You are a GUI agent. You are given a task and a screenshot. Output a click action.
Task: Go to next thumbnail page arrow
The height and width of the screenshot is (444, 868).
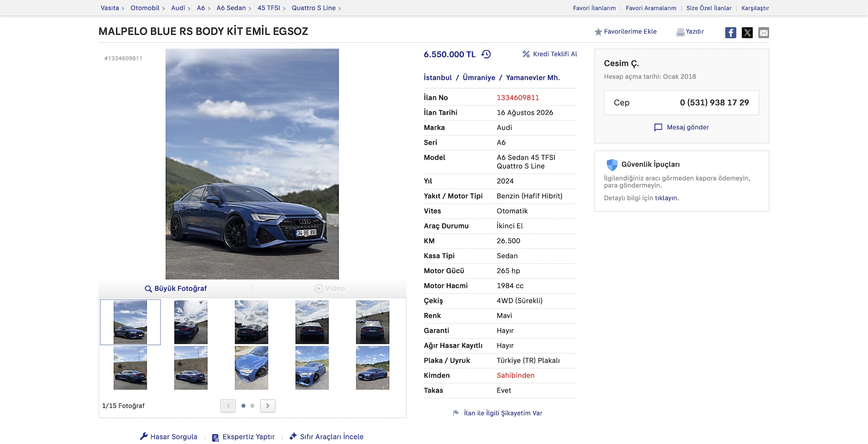[268, 406]
